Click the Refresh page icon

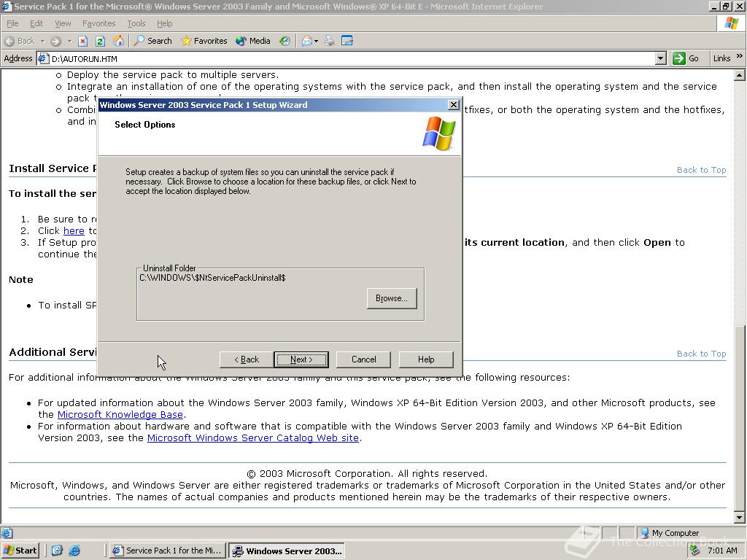(100, 41)
